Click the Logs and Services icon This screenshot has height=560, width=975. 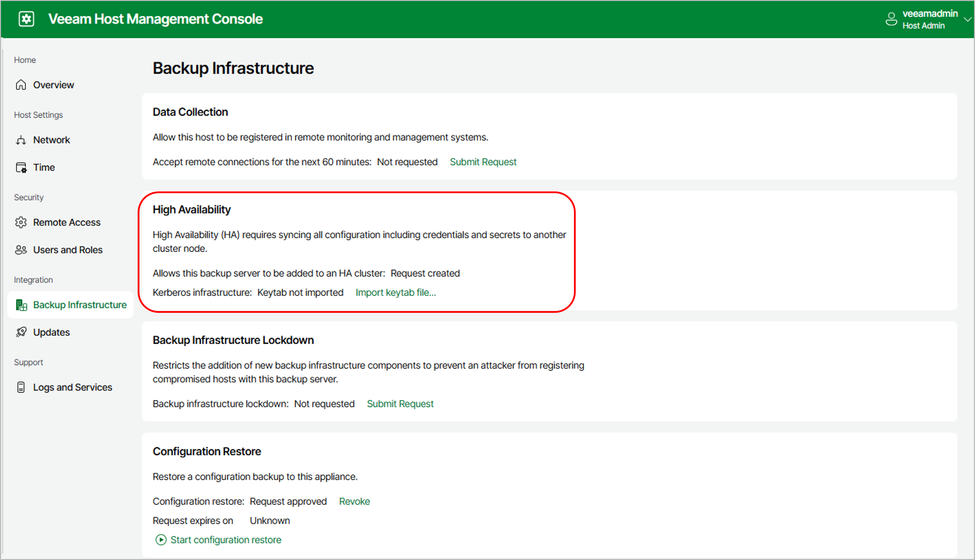click(21, 387)
